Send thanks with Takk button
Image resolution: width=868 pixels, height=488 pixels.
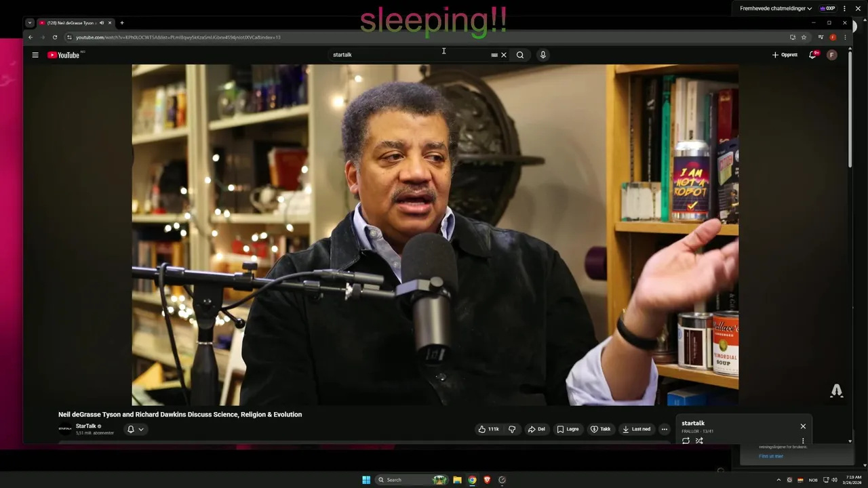pos(600,429)
